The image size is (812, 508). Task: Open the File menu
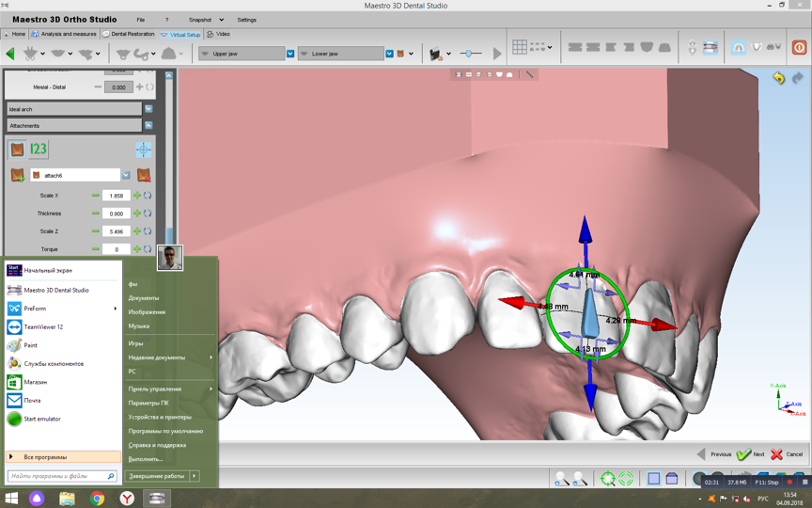[140, 20]
